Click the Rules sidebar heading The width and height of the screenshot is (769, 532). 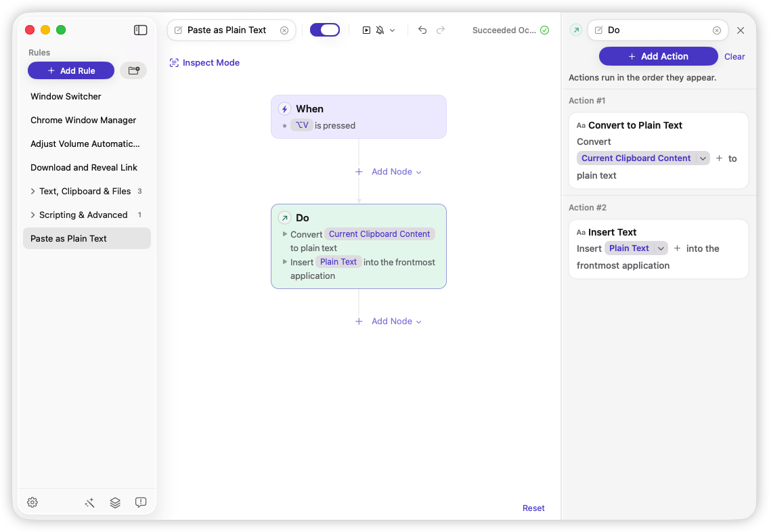coord(39,53)
